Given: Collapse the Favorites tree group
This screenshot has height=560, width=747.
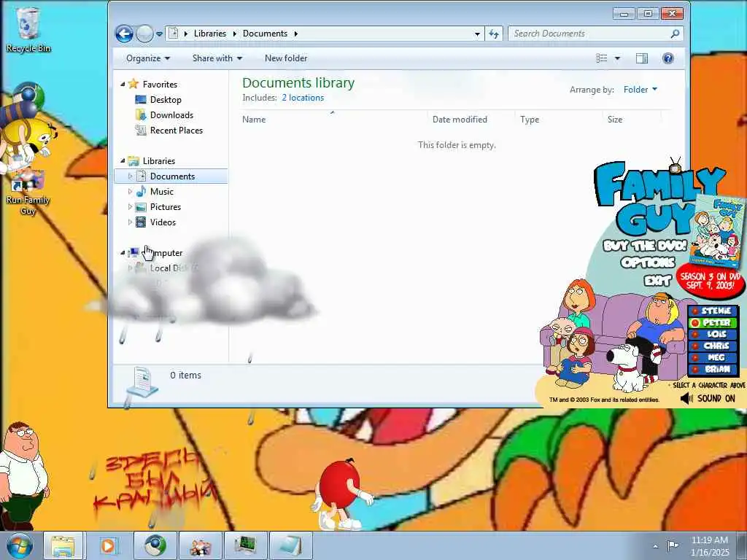Looking at the screenshot, I should (123, 85).
